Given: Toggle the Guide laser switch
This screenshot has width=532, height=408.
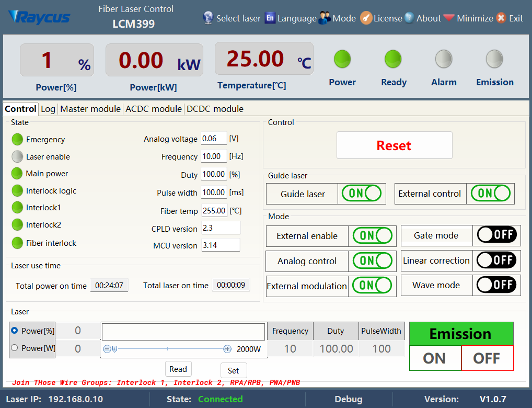Looking at the screenshot, I should coord(361,194).
